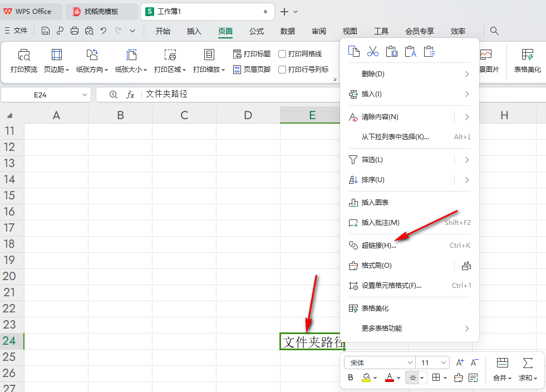Open the 文件 (File) menu
The image size is (546, 392).
pos(16,31)
